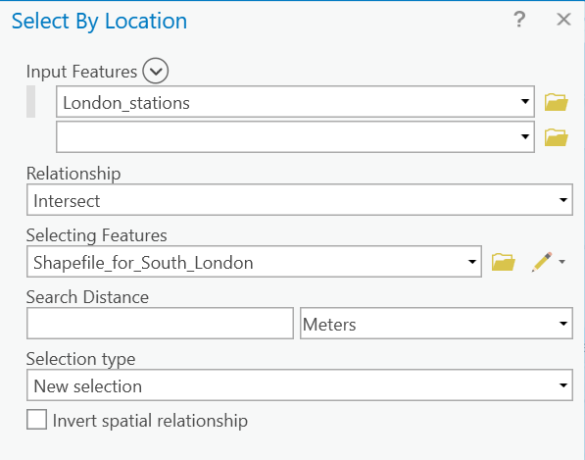Open help with the question mark icon
Image resolution: width=585 pixels, height=460 pixels.
[519, 19]
